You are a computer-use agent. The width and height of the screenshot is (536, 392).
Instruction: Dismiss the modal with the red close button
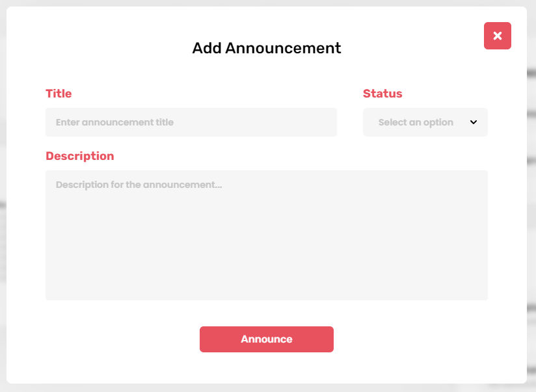[x=498, y=36]
